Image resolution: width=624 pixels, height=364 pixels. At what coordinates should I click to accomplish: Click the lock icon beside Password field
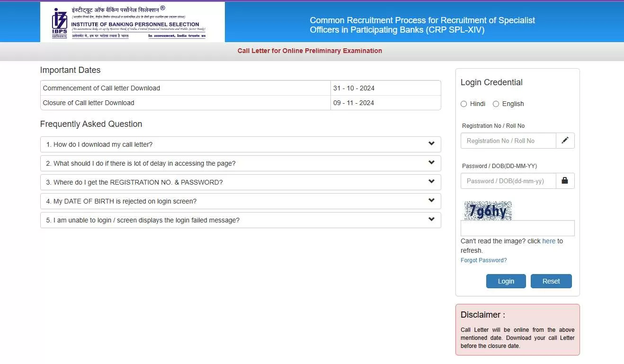(x=565, y=181)
